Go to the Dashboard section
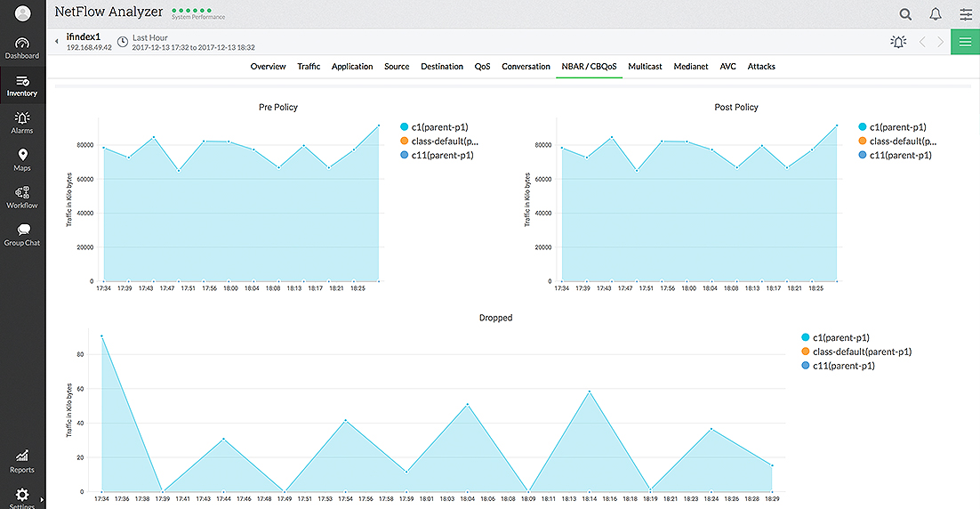The image size is (980, 509). coord(22,48)
